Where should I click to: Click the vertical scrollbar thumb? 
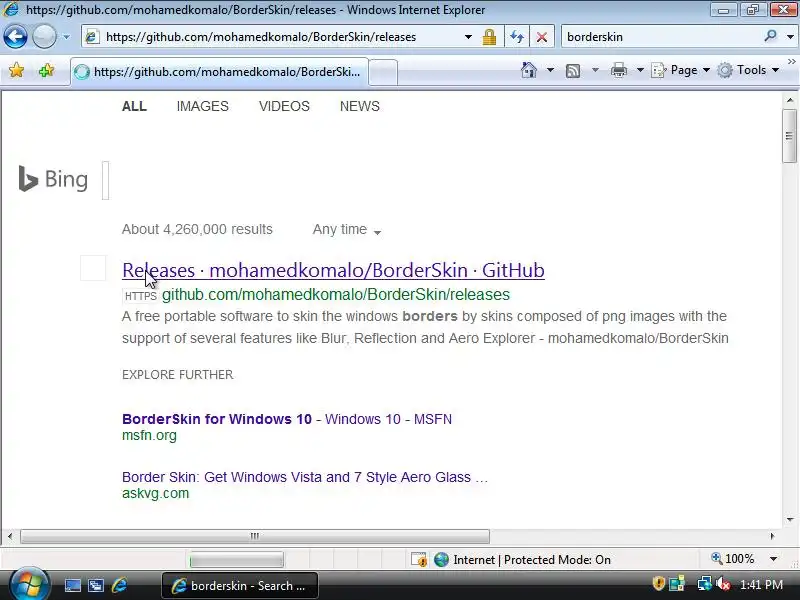(x=790, y=136)
